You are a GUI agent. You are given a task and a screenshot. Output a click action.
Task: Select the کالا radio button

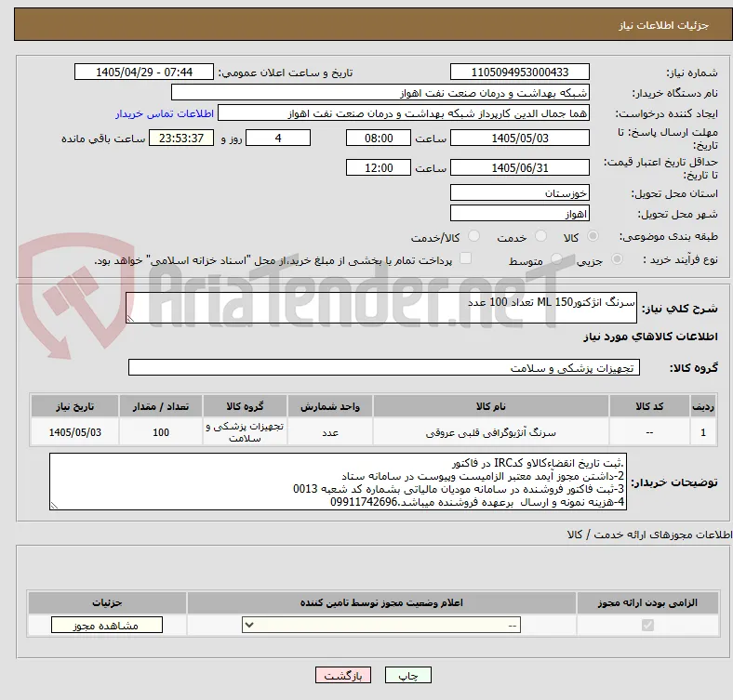pos(593,236)
